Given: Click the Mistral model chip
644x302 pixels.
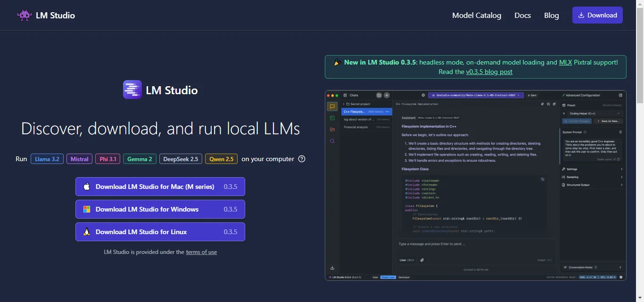Looking at the screenshot, I should pos(79,159).
